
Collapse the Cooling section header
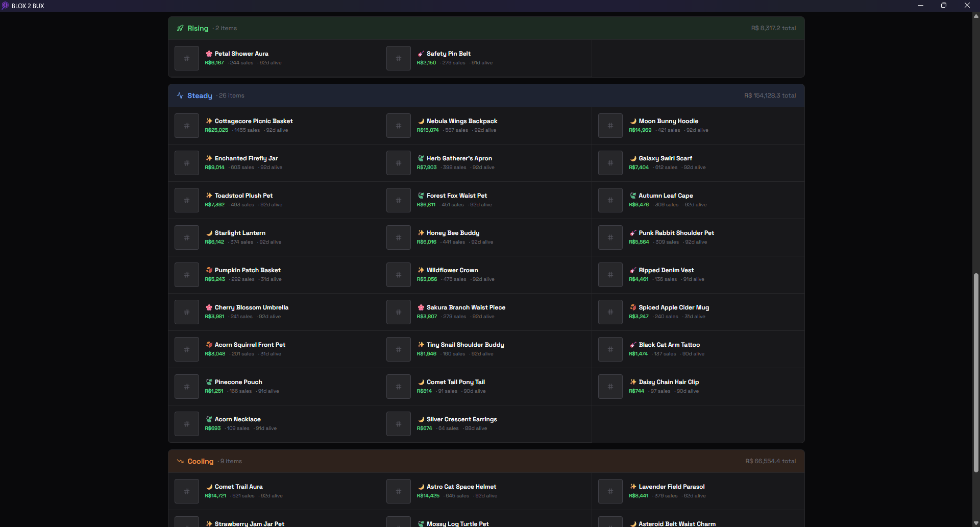(x=486, y=461)
